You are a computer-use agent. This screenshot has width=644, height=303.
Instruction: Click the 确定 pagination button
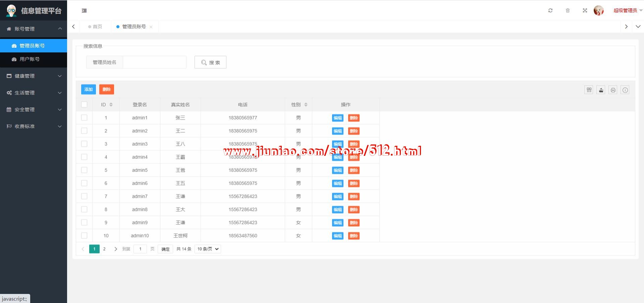pyautogui.click(x=165, y=249)
